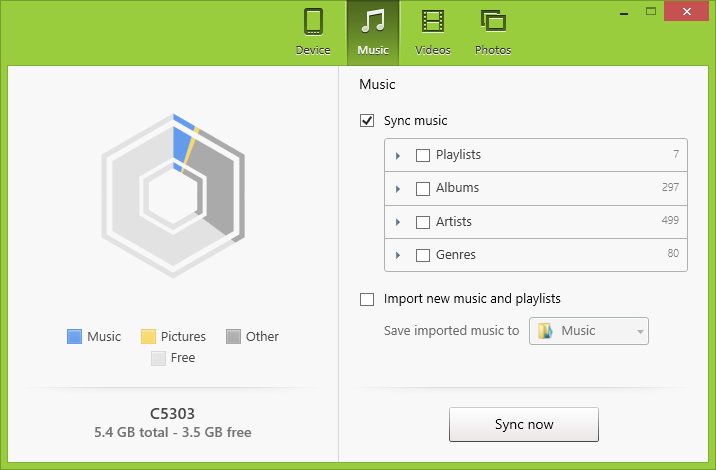Minimize the window

624,12
